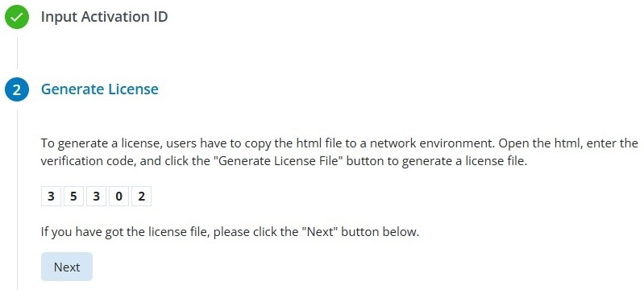Viewport: 644px width, 290px height.
Task: Click the green checkmark step icon
Action: (17, 17)
